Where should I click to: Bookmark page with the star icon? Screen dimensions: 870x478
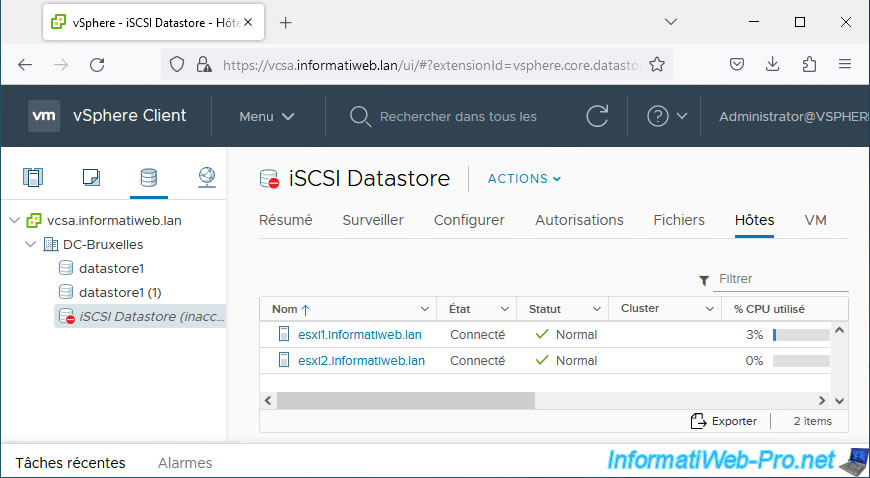pyautogui.click(x=657, y=64)
